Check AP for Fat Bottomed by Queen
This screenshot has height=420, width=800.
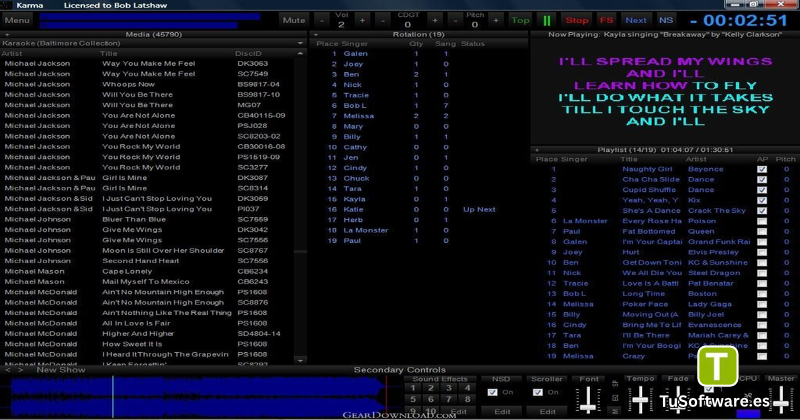pyautogui.click(x=762, y=232)
